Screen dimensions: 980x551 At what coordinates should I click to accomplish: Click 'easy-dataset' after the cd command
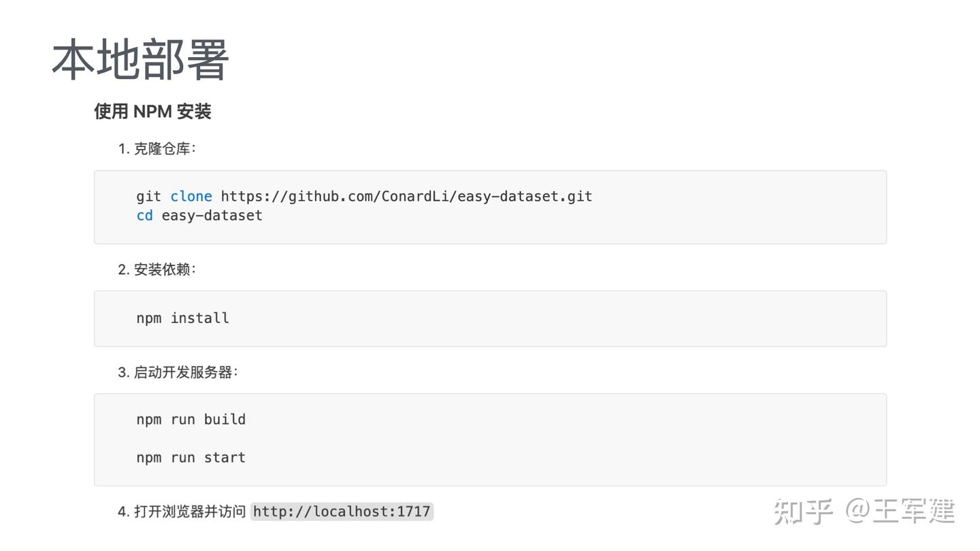(x=212, y=216)
